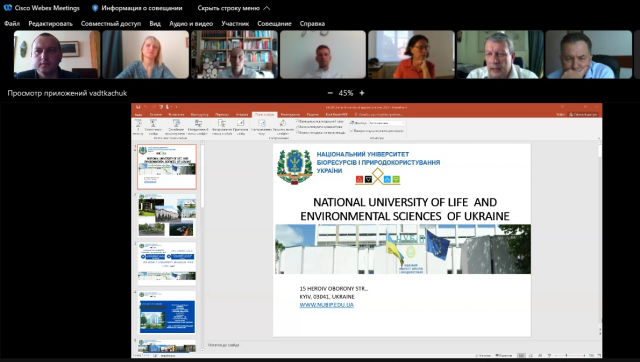Switch to the PowerPoint Transitions tab
The height and width of the screenshot is (362, 640).
pyautogui.click(x=222, y=115)
